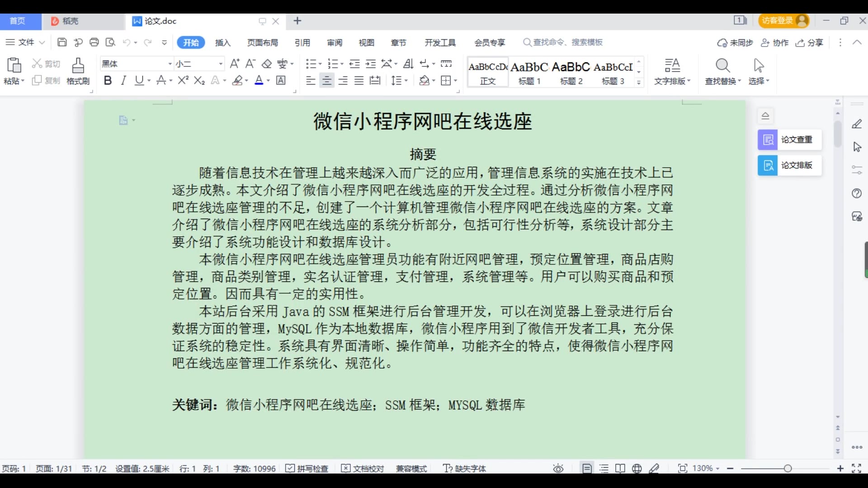Click the zoom slider handle
The image size is (868, 488).
tap(788, 469)
